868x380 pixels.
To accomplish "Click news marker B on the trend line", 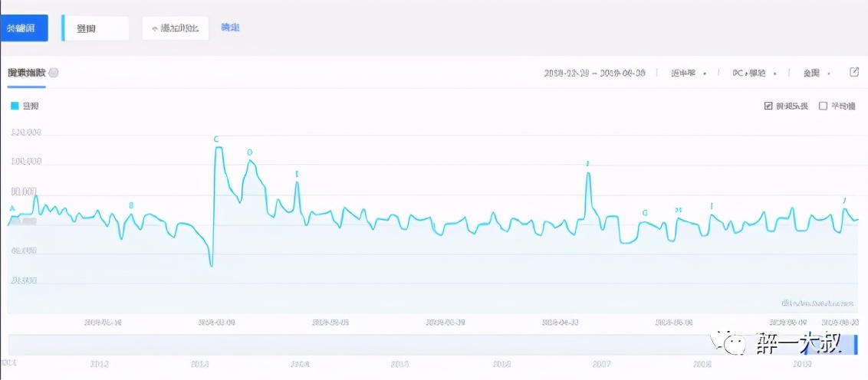I will click(x=131, y=205).
